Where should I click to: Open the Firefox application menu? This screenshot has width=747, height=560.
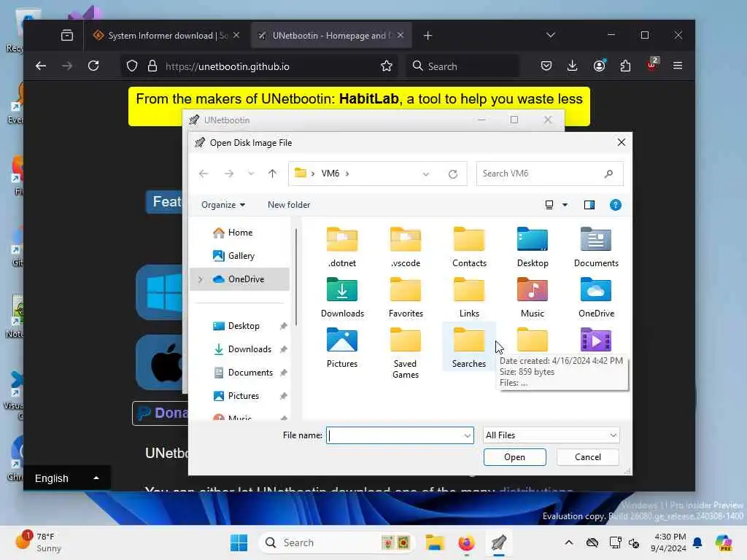click(678, 66)
